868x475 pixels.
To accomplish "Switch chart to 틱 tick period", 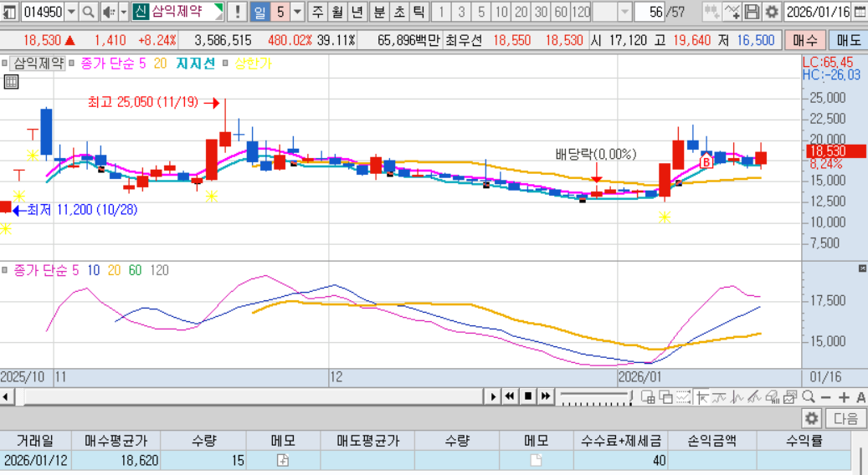I will [419, 12].
